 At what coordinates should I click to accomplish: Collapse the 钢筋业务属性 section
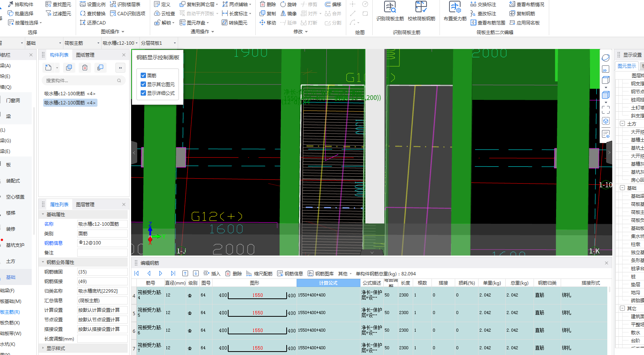coord(43,262)
